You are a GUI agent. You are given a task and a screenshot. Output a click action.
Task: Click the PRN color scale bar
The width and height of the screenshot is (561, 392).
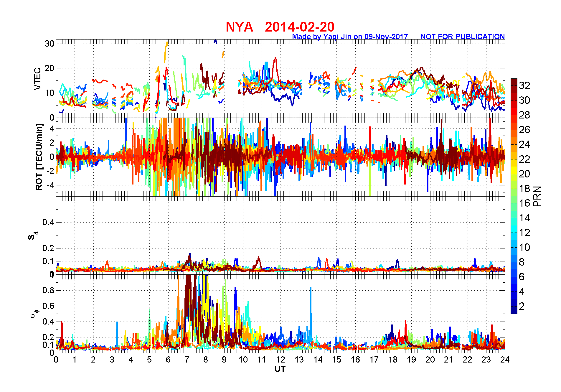click(x=514, y=196)
